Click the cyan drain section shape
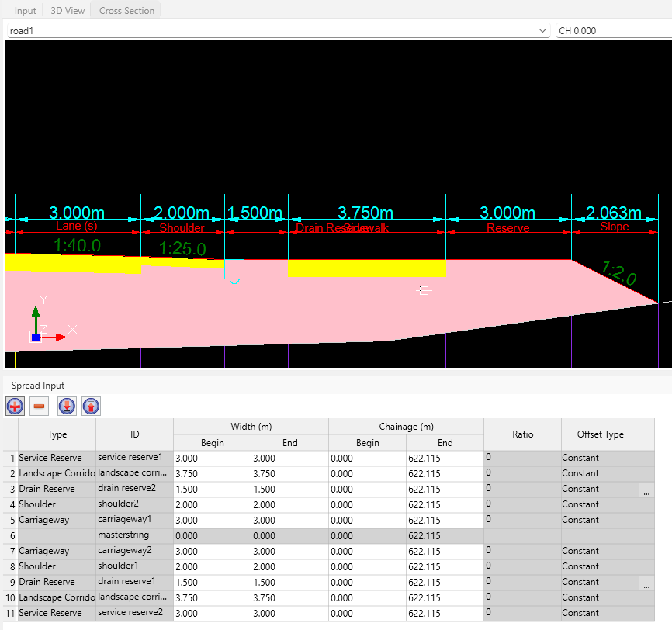672x630 pixels. 234,271
